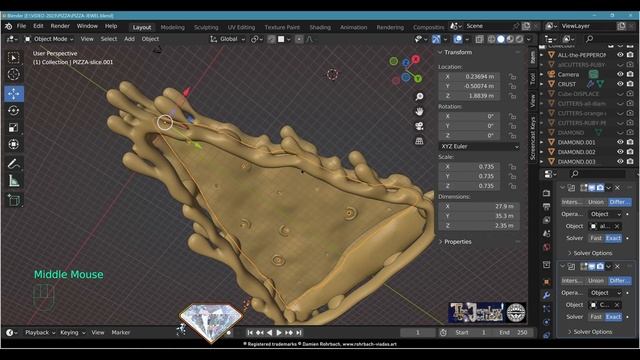
Task: Select the Add Cube tool
Action: [13, 200]
